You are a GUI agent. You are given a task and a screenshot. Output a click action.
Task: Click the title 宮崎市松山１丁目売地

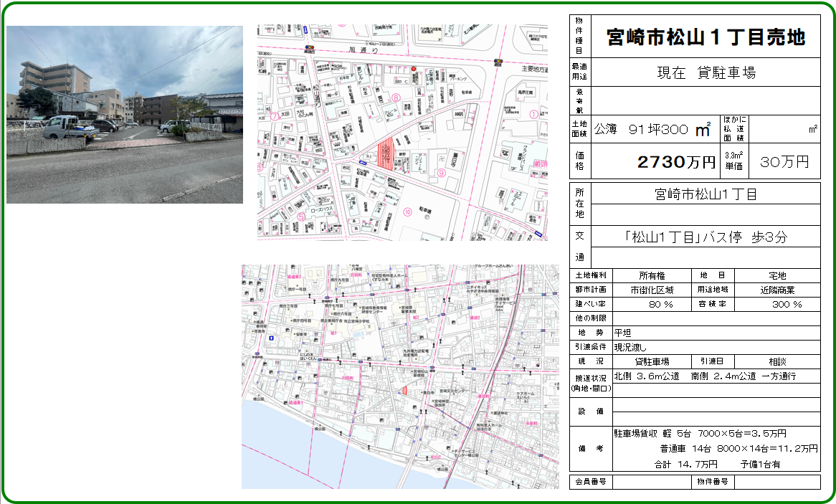pos(705,37)
